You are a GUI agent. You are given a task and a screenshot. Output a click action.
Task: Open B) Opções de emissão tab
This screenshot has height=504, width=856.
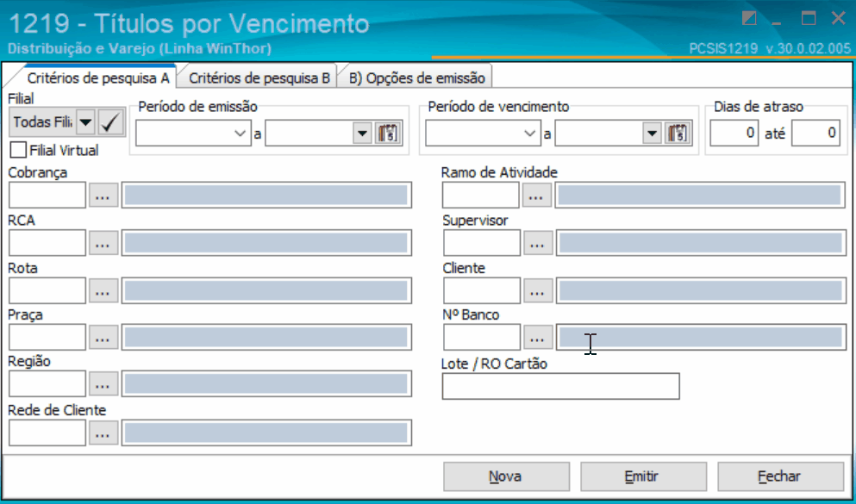[x=417, y=78]
